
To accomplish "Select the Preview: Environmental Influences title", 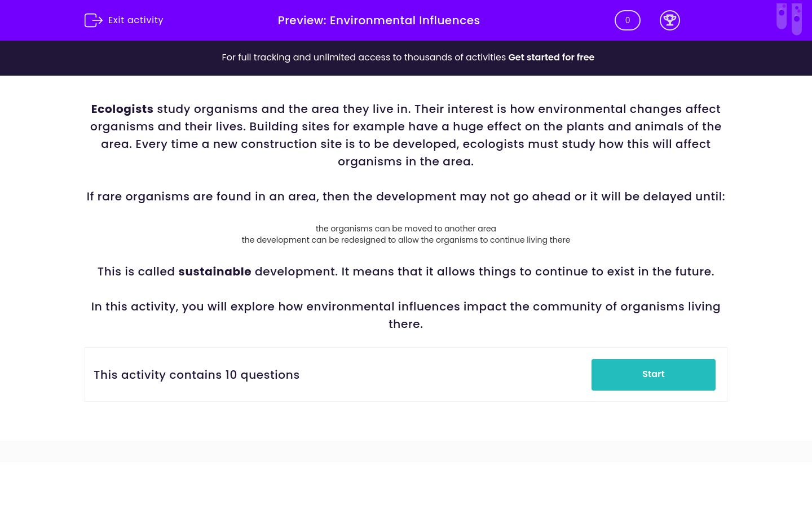I will [378, 20].
